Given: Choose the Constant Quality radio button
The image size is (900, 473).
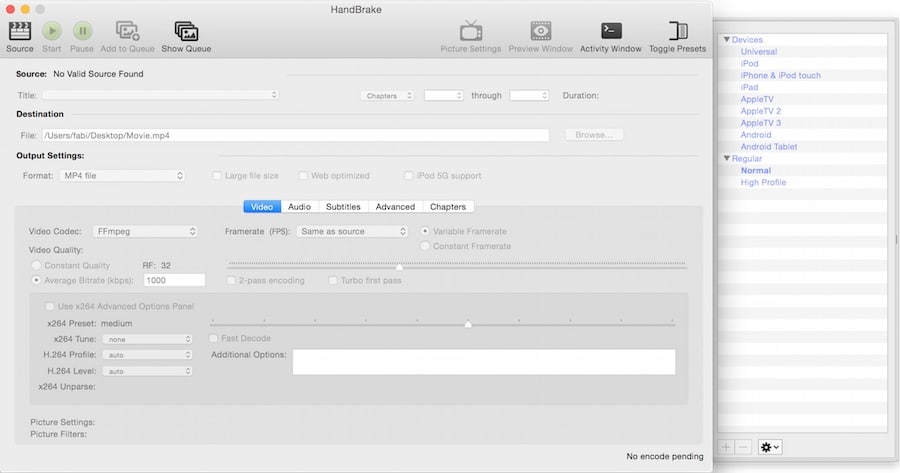Looking at the screenshot, I should tap(36, 265).
